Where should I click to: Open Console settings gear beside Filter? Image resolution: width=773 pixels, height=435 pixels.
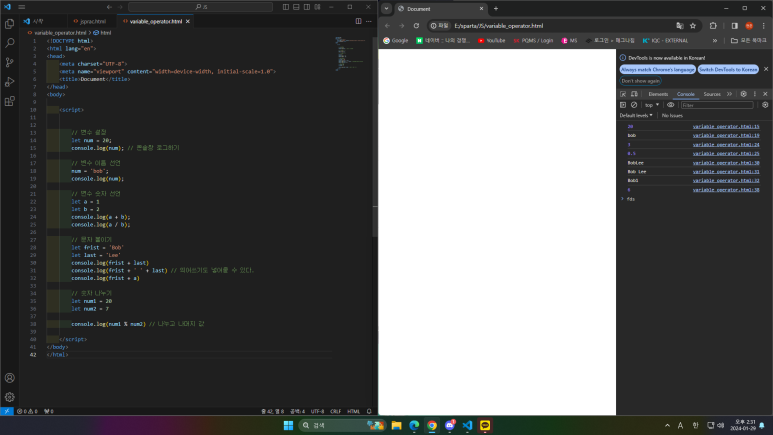click(765, 105)
